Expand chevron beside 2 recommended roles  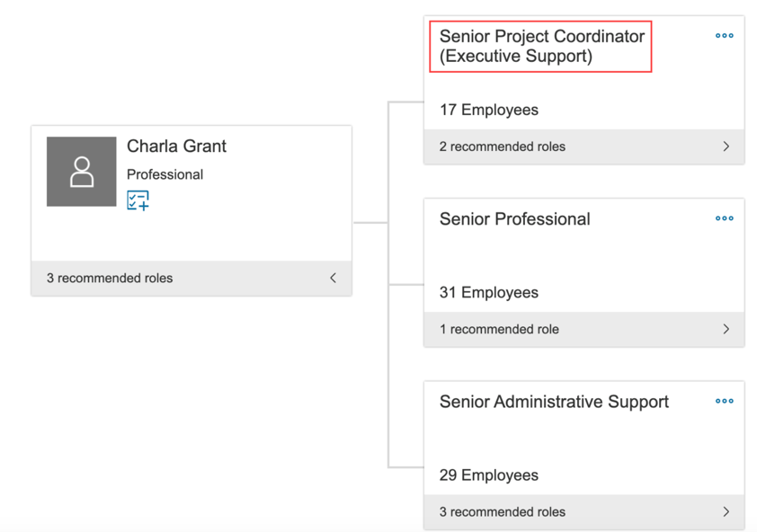(x=726, y=146)
